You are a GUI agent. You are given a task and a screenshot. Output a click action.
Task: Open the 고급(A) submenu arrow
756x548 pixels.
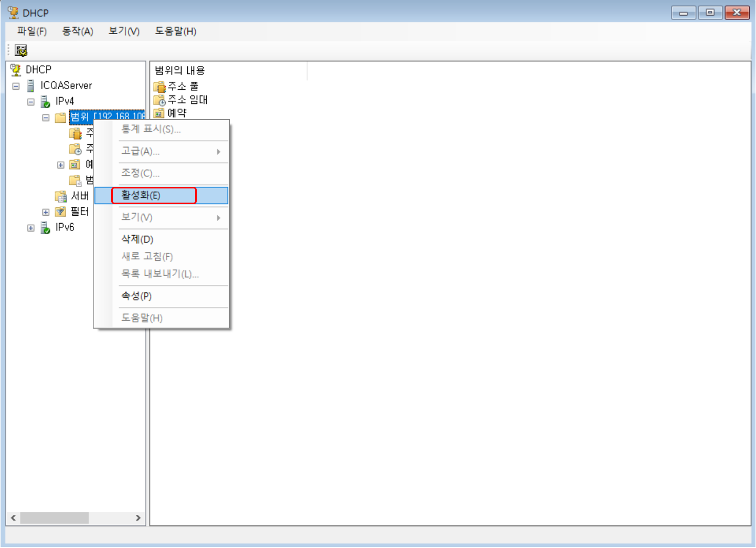pos(219,152)
